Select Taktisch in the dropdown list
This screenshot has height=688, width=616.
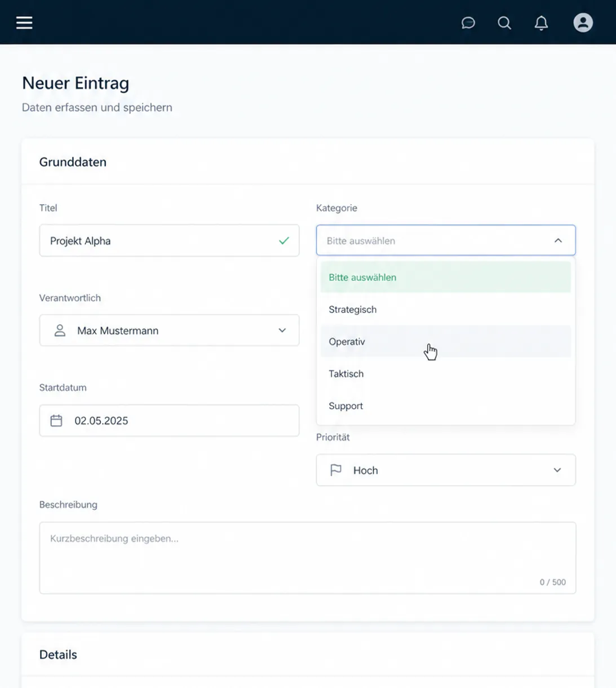coord(446,373)
